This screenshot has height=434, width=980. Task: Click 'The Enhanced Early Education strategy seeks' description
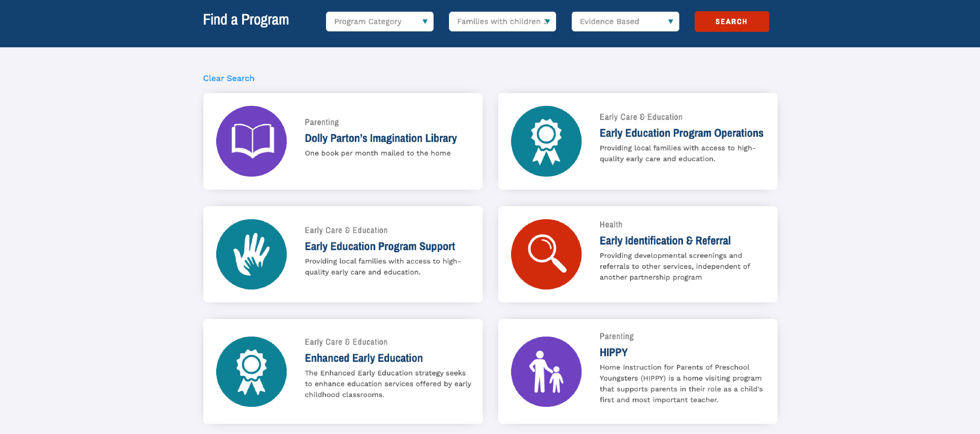click(388, 384)
